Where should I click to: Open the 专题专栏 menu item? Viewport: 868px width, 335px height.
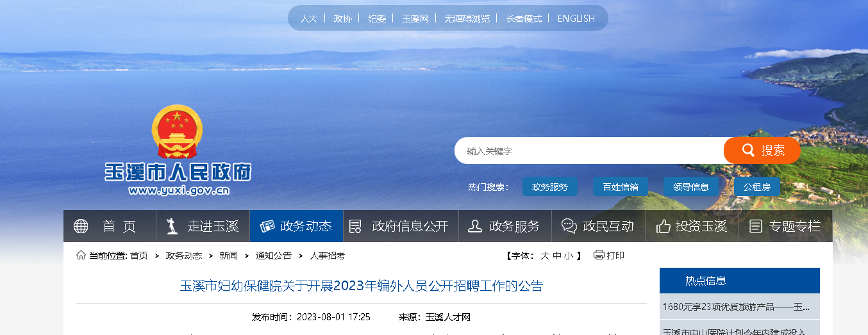click(785, 226)
